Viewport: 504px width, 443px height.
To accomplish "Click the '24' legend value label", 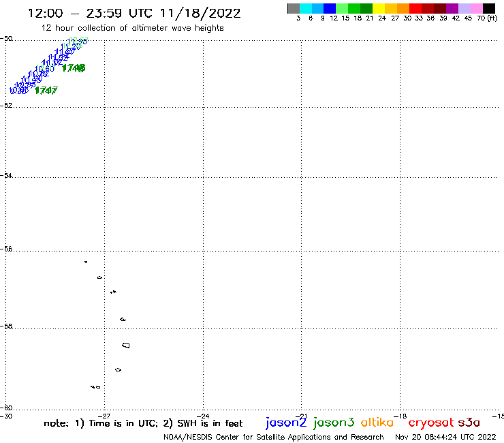I will click(382, 18).
